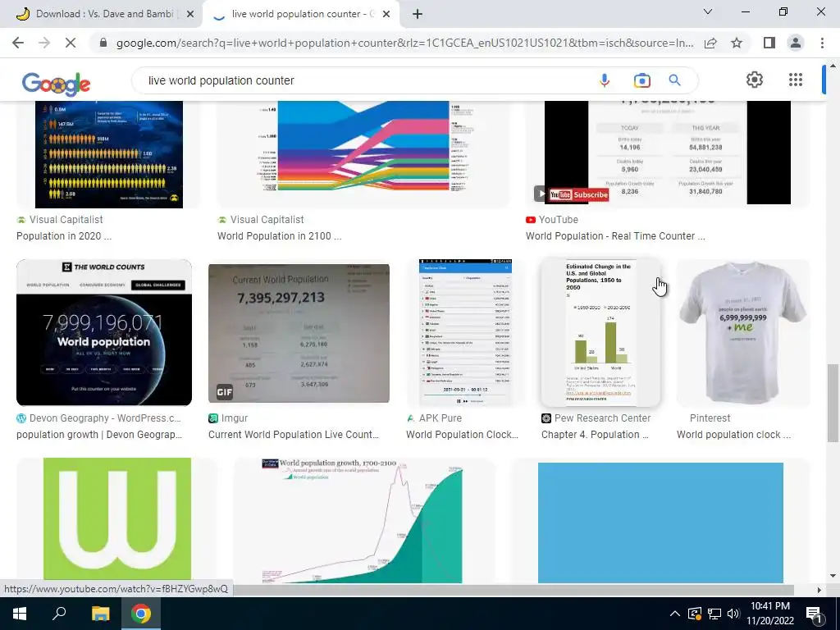Click the URL address bar
Image resolution: width=840 pixels, height=630 pixels.
(x=404, y=43)
